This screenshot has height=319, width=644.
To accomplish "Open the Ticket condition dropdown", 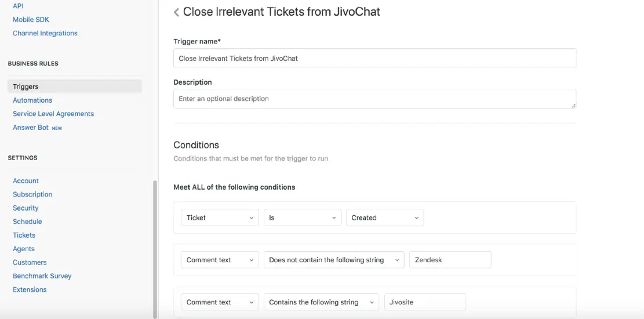I will point(220,217).
